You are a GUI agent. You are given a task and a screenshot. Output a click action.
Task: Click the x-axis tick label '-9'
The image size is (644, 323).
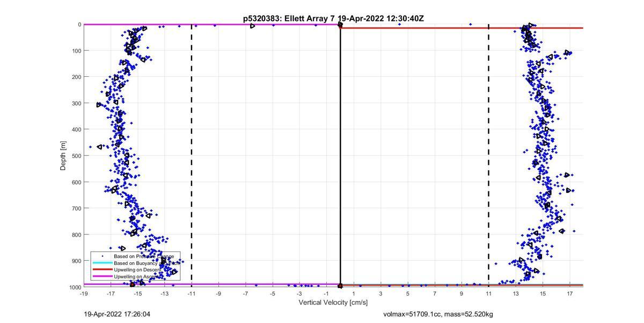click(x=218, y=294)
